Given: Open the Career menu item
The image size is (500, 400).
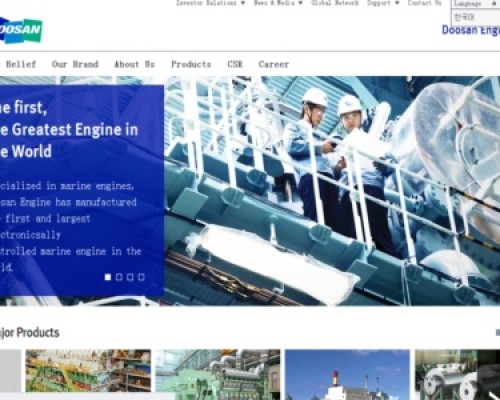Looking at the screenshot, I should coord(274,64).
